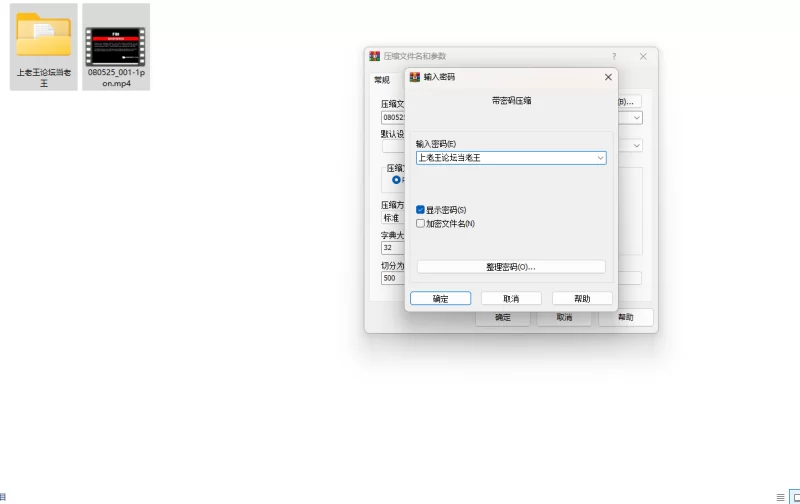Switch to large thumbnails view icon
800x504 pixels.
click(795, 497)
